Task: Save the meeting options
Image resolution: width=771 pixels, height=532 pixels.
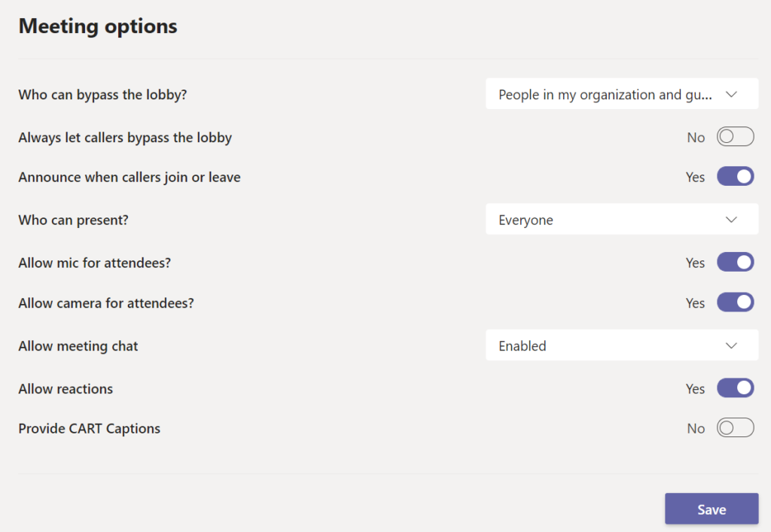Action: [711, 509]
